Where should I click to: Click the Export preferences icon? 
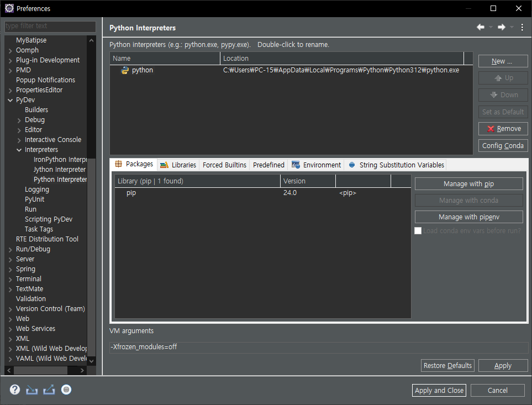point(49,390)
